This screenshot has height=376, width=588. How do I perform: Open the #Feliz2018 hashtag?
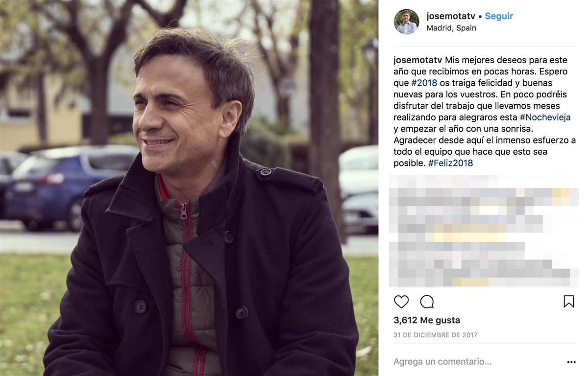pos(450,163)
